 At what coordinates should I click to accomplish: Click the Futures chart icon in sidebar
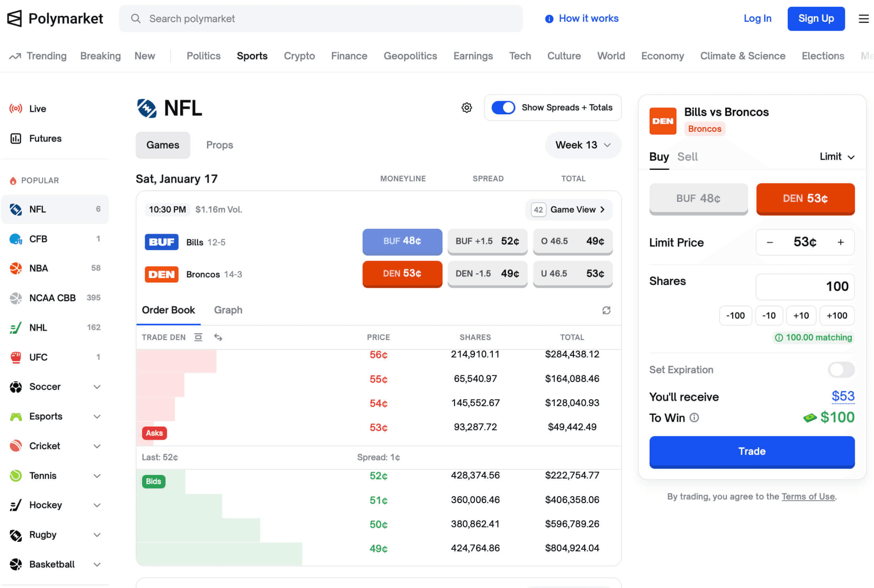16,138
